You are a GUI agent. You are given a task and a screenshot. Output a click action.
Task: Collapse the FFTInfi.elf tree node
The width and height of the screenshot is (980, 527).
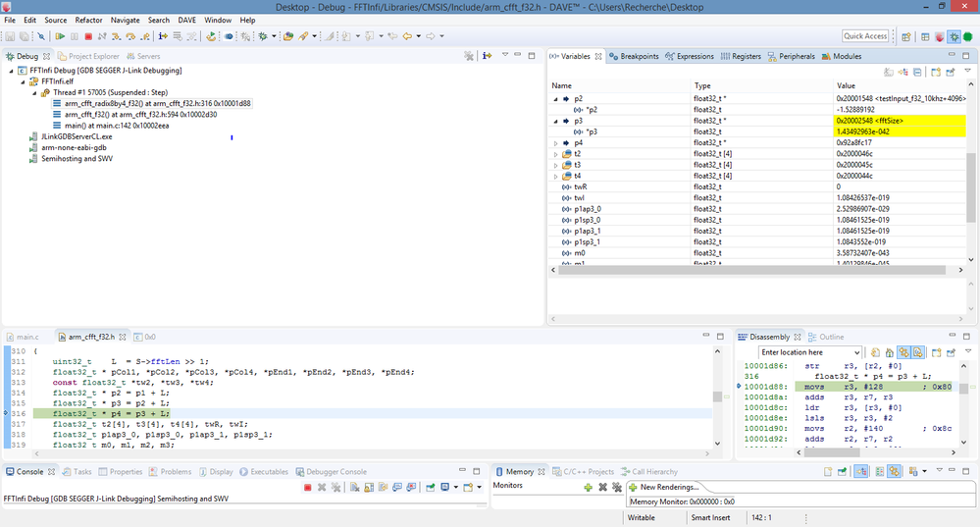click(x=24, y=81)
